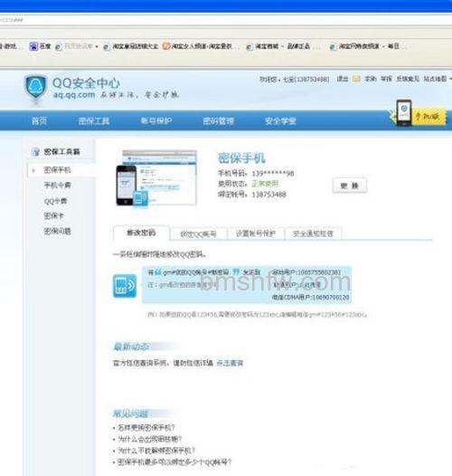The width and height of the screenshot is (452, 476).
Task: Select 手机令牌 in the left sidebar
Action: click(57, 186)
